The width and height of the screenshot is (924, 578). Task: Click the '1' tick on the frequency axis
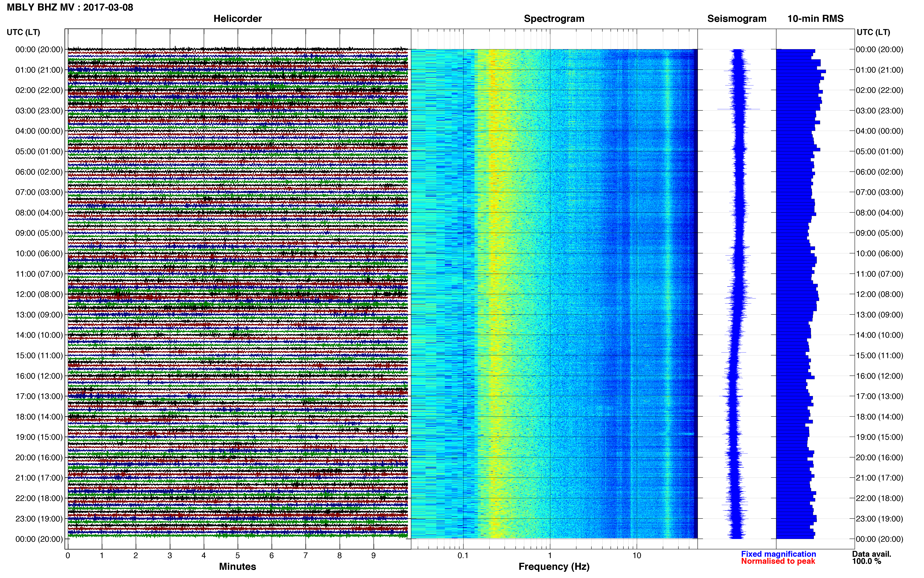tap(550, 555)
